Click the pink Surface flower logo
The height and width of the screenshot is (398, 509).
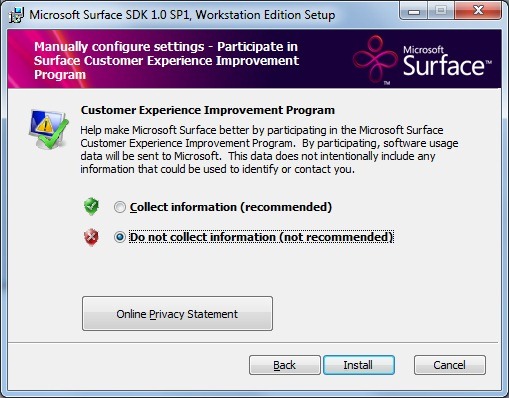(376, 59)
